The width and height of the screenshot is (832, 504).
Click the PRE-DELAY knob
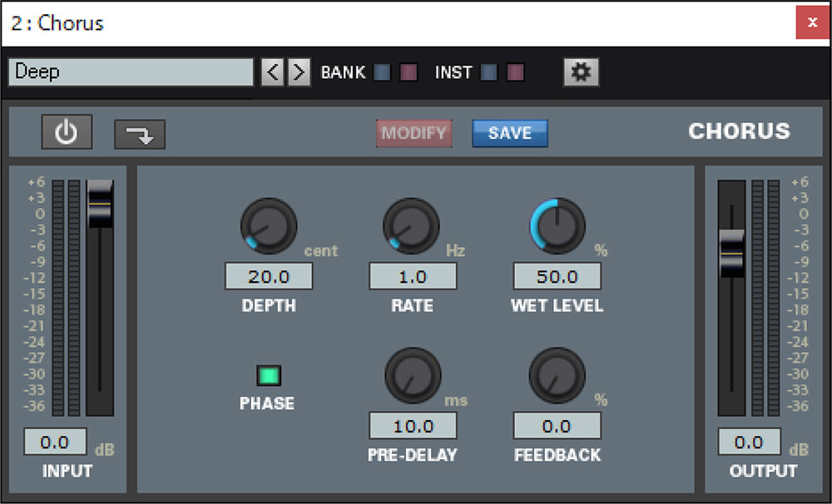[413, 376]
